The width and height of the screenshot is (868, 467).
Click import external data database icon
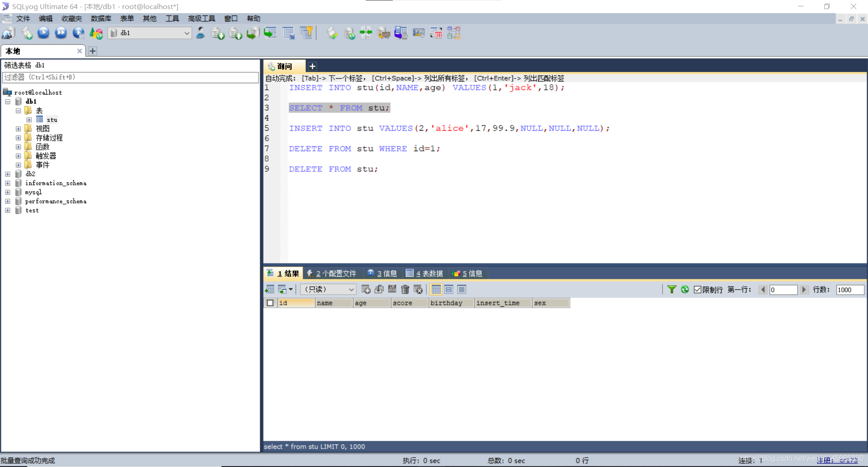218,33
